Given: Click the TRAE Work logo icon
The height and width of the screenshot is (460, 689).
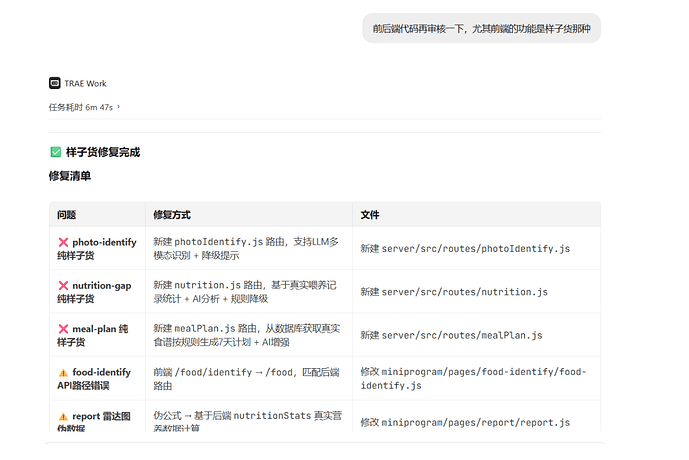Looking at the screenshot, I should [x=54, y=83].
